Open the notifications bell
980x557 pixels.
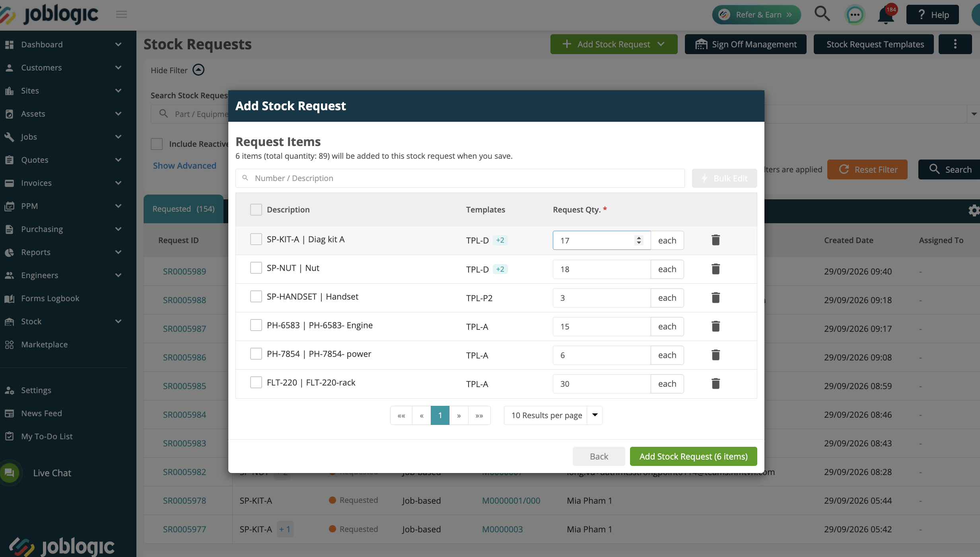(886, 15)
